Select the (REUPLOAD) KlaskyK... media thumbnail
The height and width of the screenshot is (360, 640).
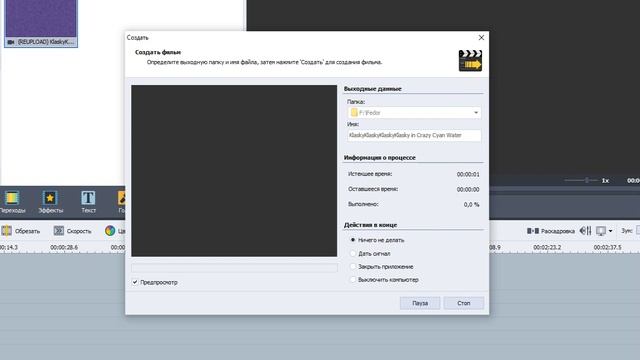41,23
